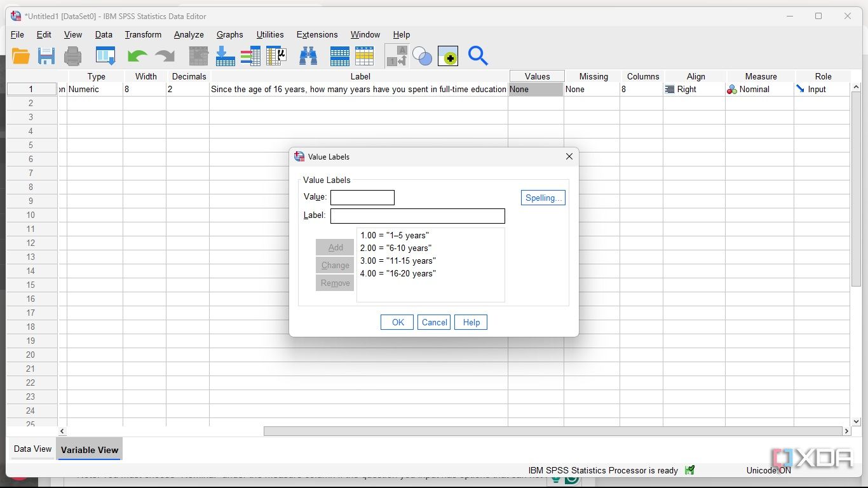
Task: Select row header 1
Action: tap(31, 89)
